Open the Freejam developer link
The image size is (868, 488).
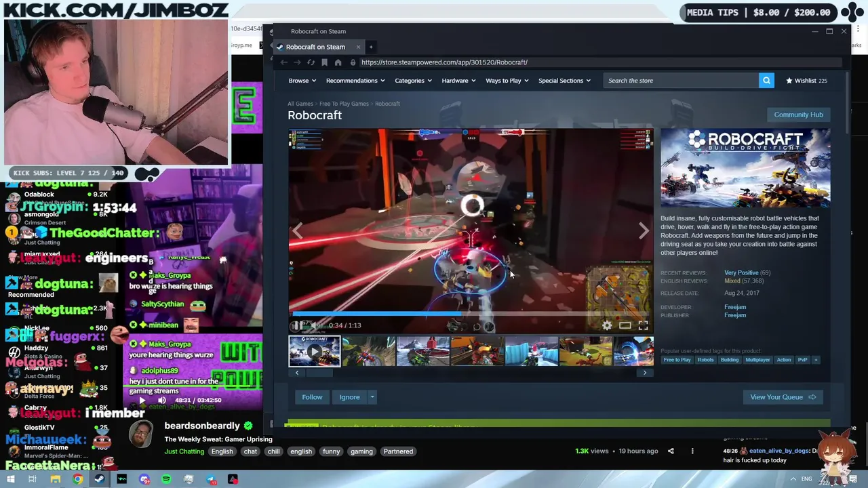pyautogui.click(x=735, y=307)
